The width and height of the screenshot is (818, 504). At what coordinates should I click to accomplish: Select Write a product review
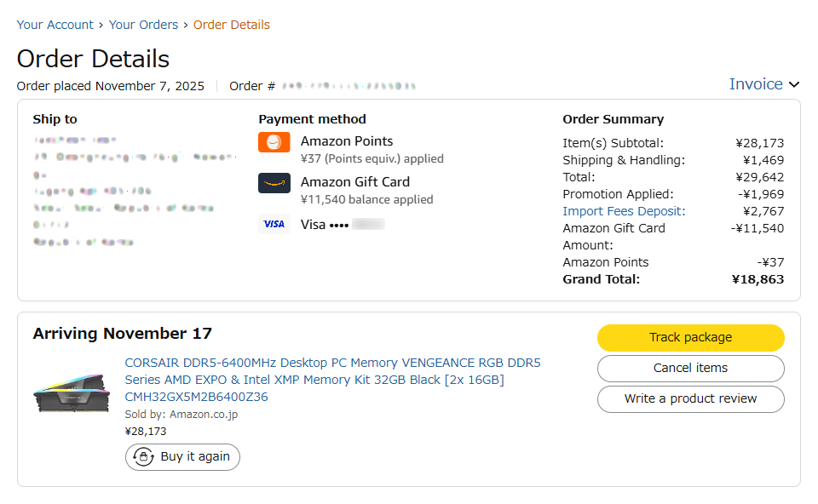click(690, 399)
